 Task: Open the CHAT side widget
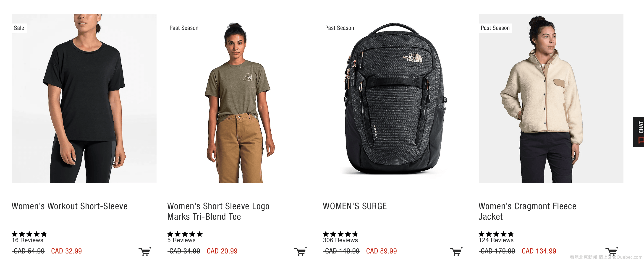pos(639,132)
